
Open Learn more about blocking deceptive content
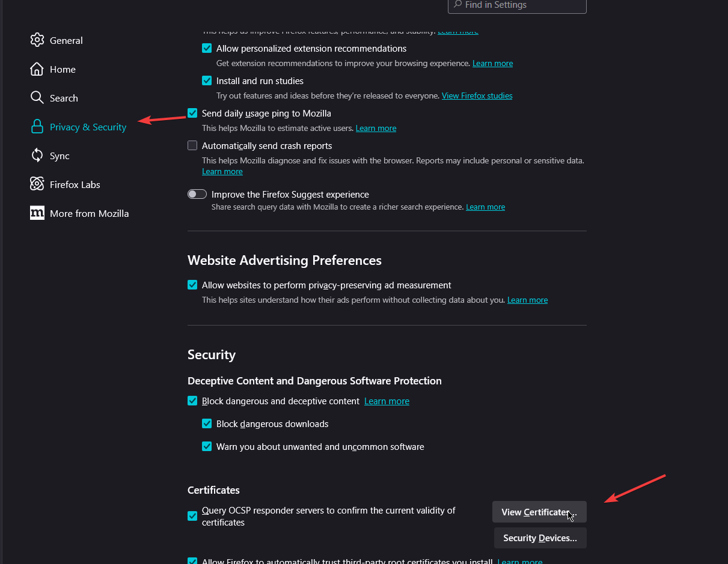[x=387, y=401]
